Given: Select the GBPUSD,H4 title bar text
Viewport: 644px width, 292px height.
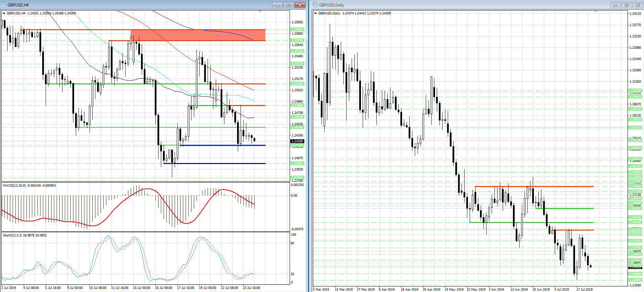Looking at the screenshot, I should (x=18, y=5).
